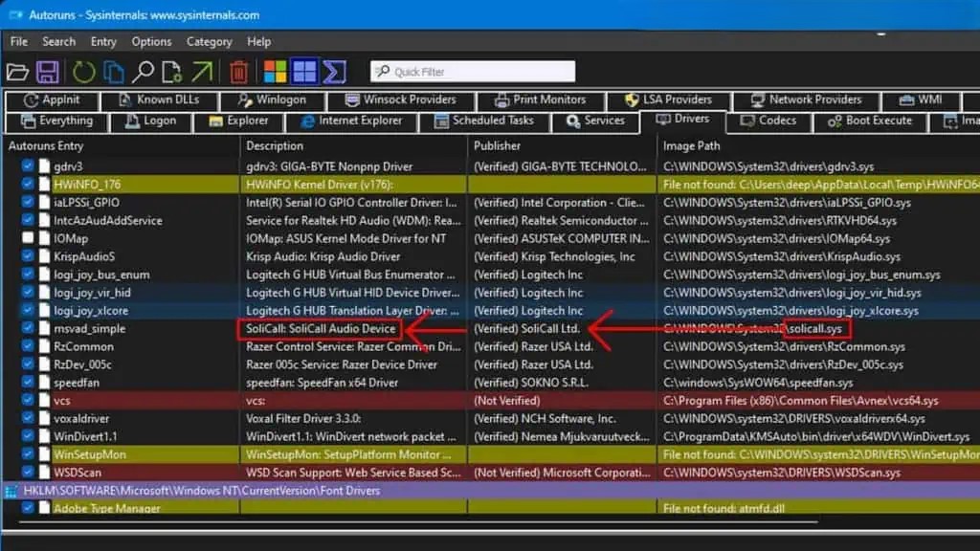This screenshot has width=980, height=551.
Task: Sort by Publisher column header
Action: click(x=563, y=145)
